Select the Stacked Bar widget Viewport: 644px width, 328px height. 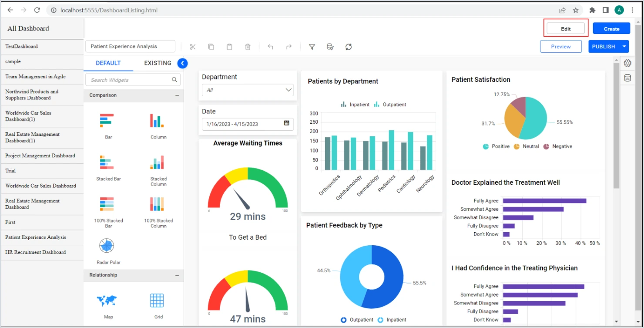coord(108,168)
